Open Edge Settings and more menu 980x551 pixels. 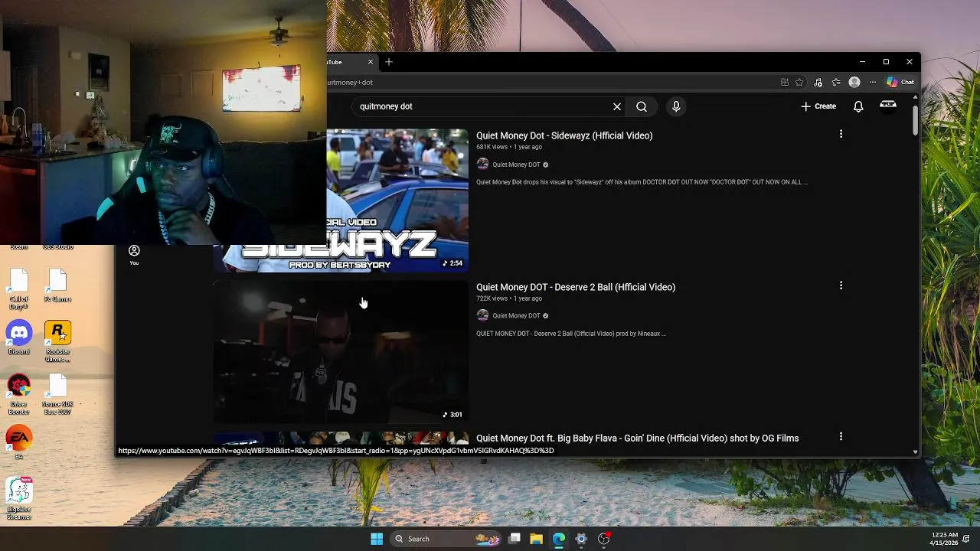[873, 82]
